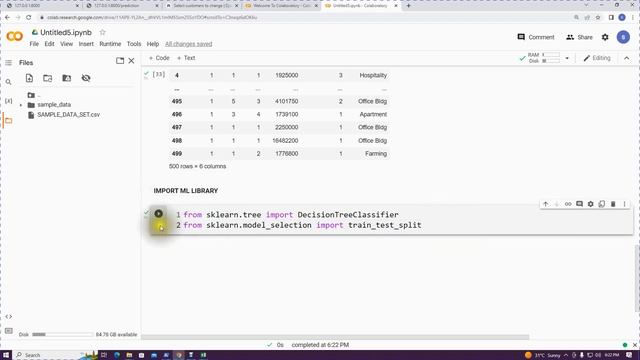Click the train_test_split code line
This screenshot has width=640, height=360.
point(302,225)
